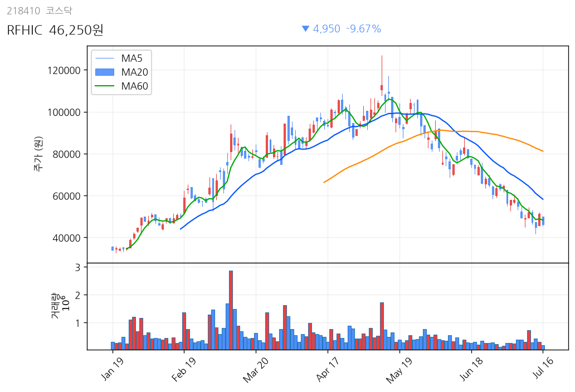575x392 pixels.
Task: Click the 100000 price axis label
Action: (64, 112)
